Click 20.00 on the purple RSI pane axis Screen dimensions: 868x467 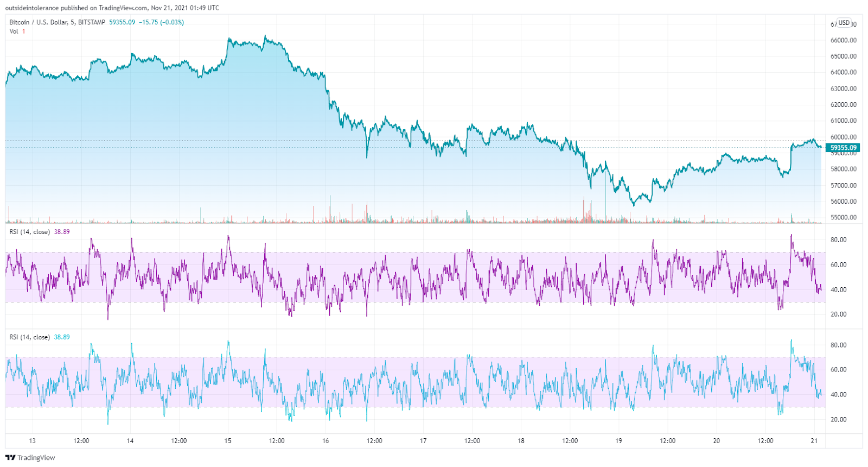click(x=838, y=314)
